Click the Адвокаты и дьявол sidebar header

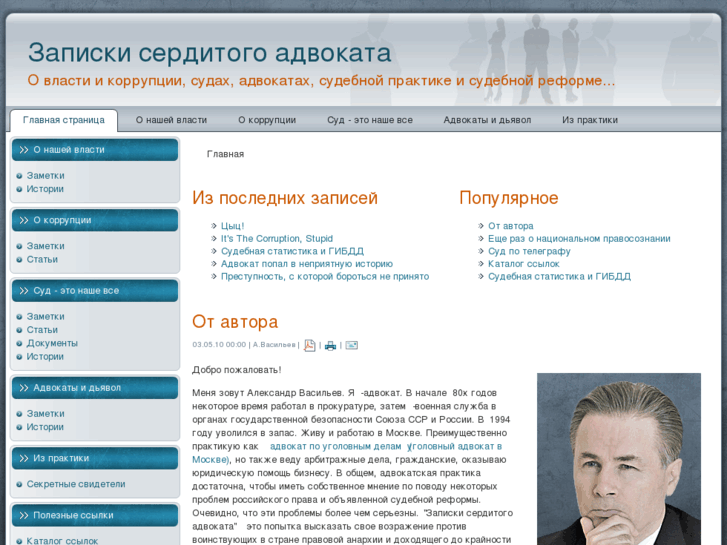tap(95, 388)
